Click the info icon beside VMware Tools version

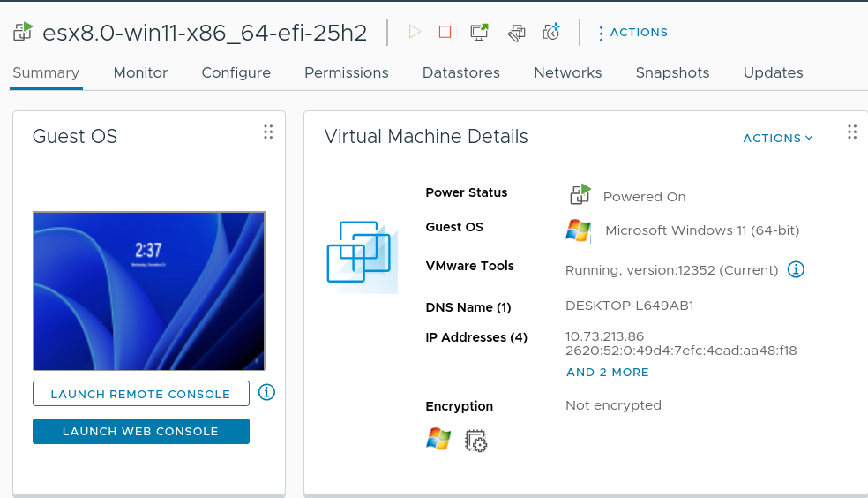tap(796, 269)
